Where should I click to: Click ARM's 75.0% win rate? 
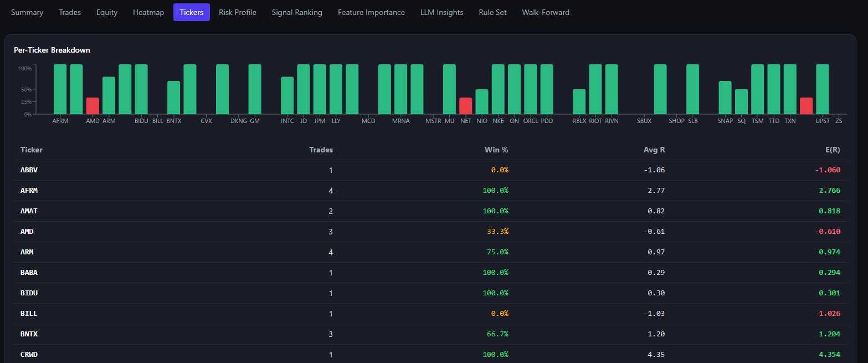[497, 252]
